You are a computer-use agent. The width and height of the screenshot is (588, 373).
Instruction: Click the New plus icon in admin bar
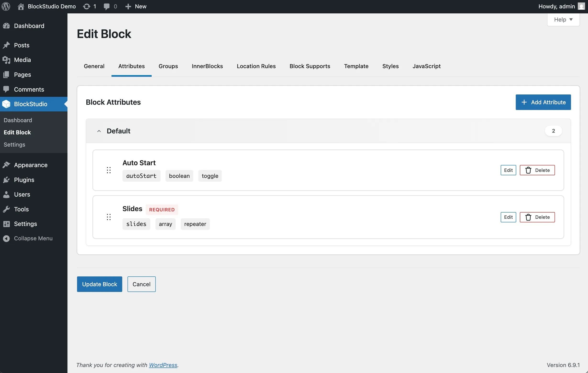(128, 7)
